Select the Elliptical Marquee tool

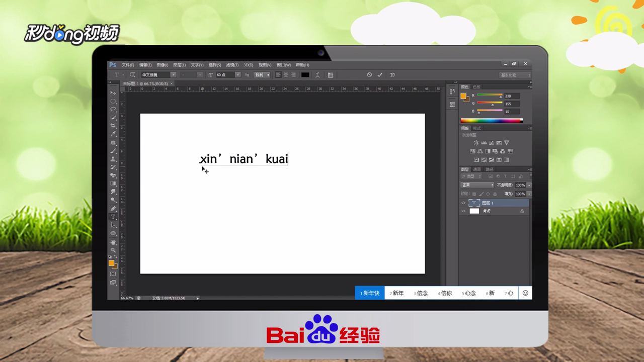[113, 101]
